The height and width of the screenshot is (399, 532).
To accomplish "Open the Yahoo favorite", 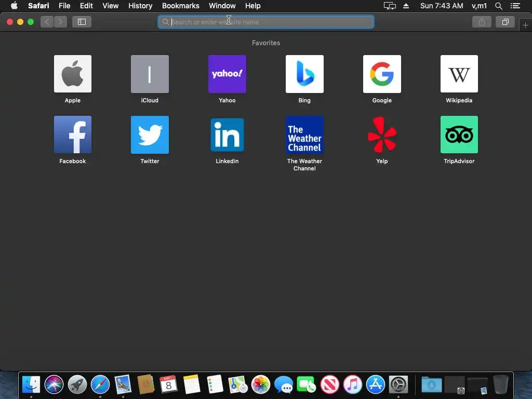I will pyautogui.click(x=227, y=74).
